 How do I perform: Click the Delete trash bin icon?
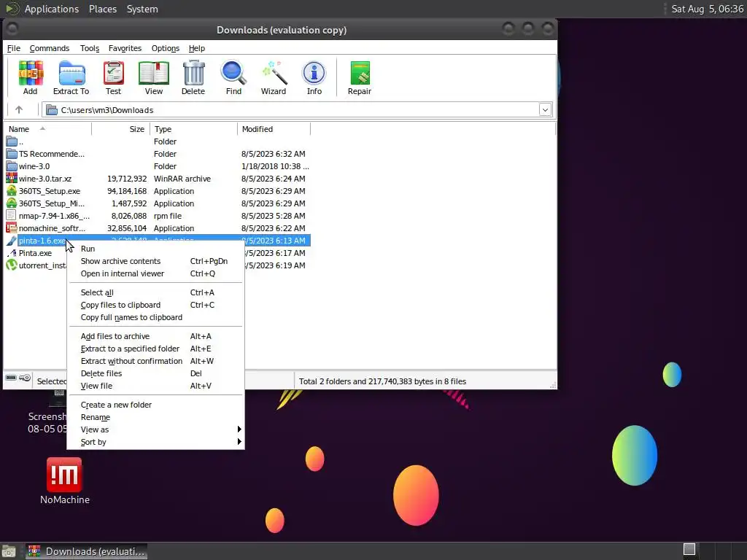(x=193, y=74)
